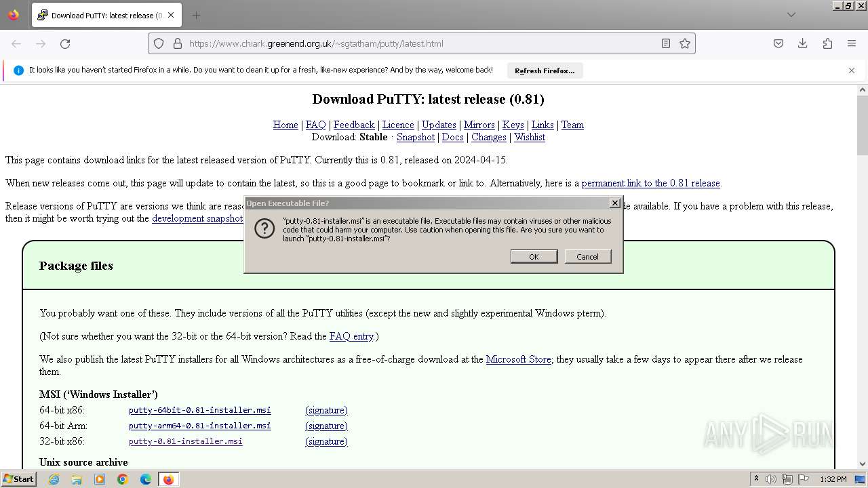Download putty-64bit-0.81-installer.msi
Viewport: 868px width, 488px height.
[200, 410]
